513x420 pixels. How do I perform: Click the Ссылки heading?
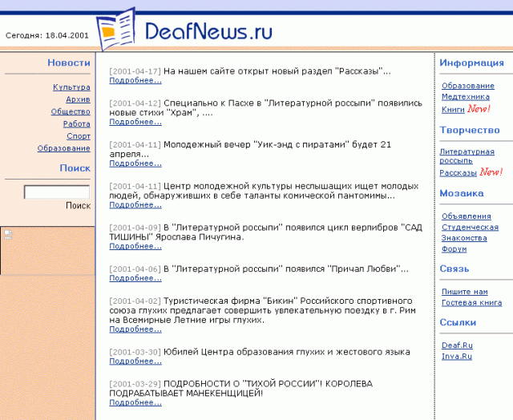pyautogui.click(x=458, y=322)
